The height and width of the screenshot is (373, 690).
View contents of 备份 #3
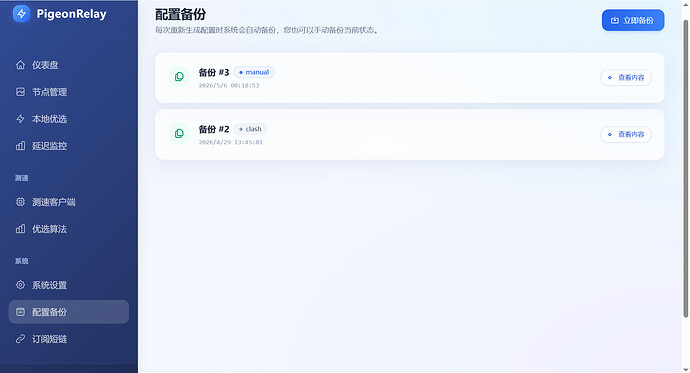[x=626, y=77]
